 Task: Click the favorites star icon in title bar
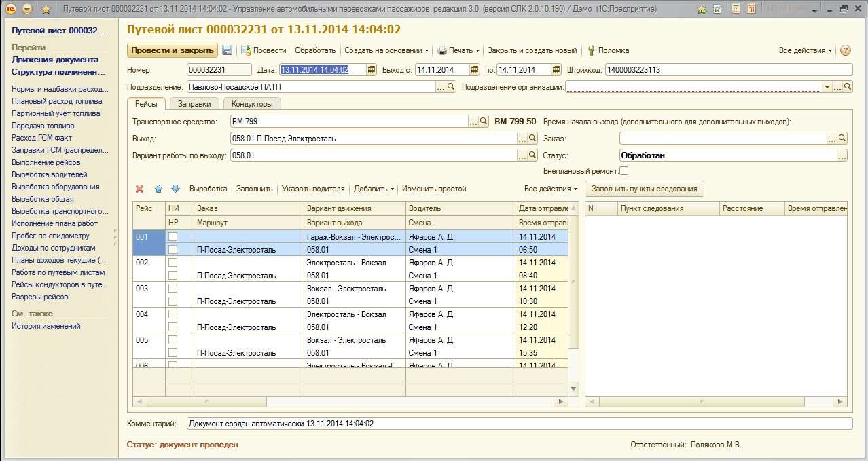click(46, 9)
